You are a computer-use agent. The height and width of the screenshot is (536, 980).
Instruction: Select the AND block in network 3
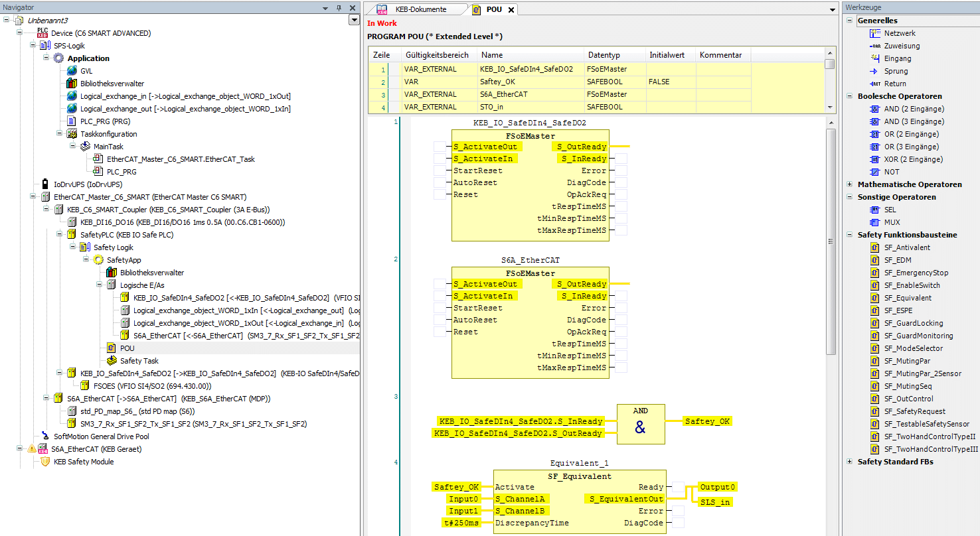pyautogui.click(x=640, y=424)
